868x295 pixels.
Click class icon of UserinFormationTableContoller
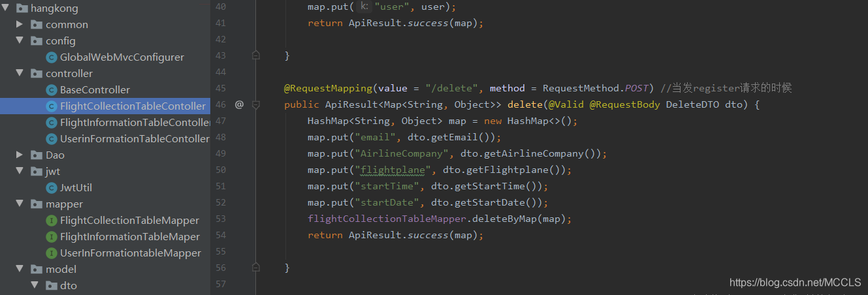(51, 139)
